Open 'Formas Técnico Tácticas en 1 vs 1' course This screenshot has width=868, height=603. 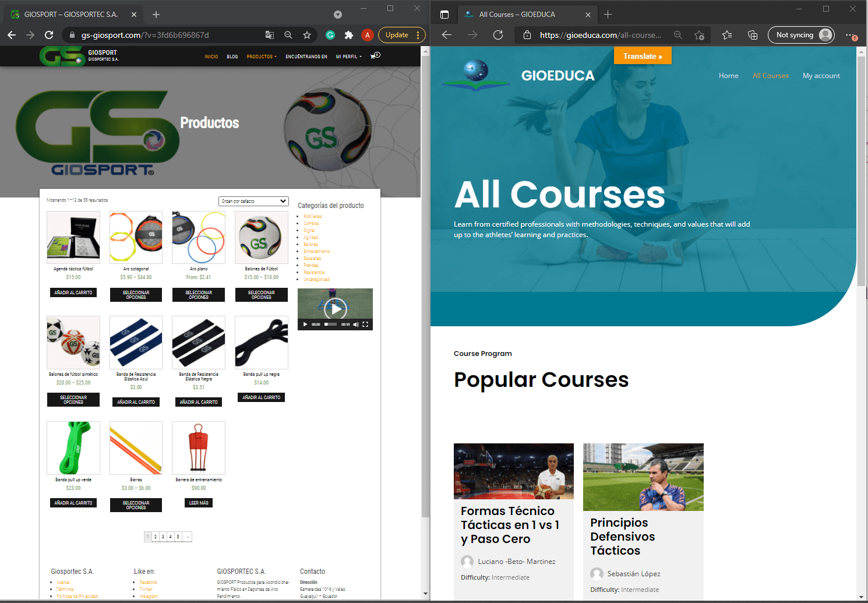click(x=510, y=525)
